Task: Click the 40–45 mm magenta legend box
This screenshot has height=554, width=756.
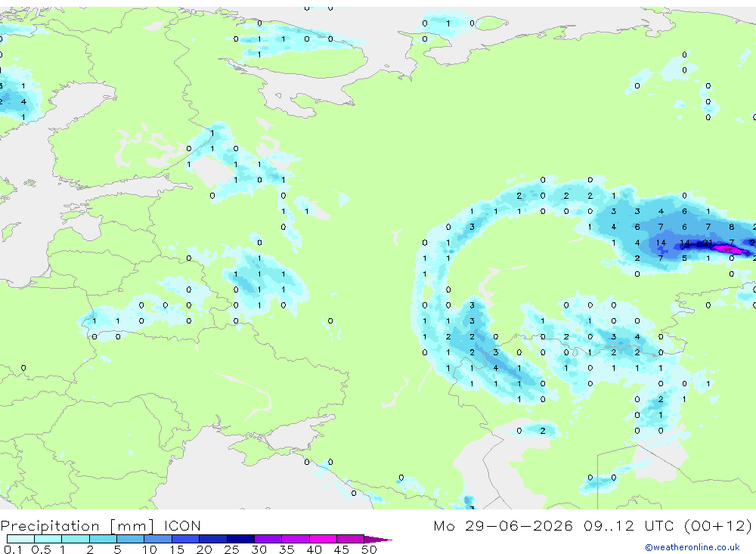Action: (323, 539)
